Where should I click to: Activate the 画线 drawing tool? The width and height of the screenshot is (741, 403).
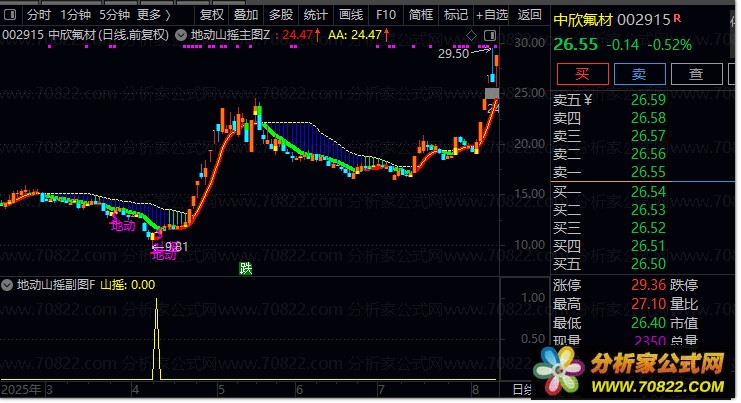tap(351, 15)
